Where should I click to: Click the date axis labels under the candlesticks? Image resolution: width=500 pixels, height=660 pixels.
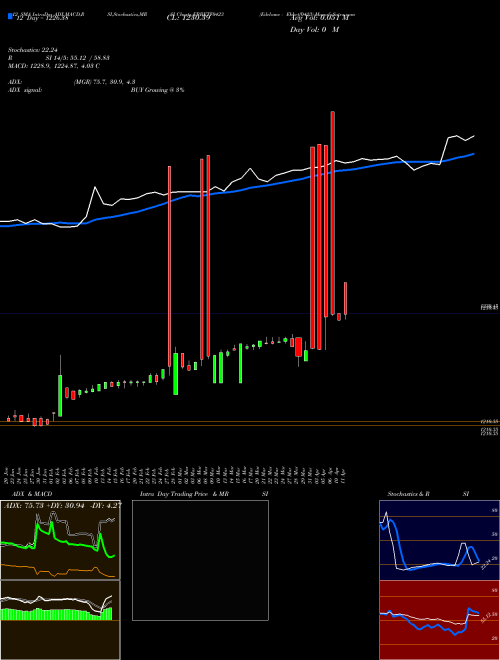tap(176, 476)
